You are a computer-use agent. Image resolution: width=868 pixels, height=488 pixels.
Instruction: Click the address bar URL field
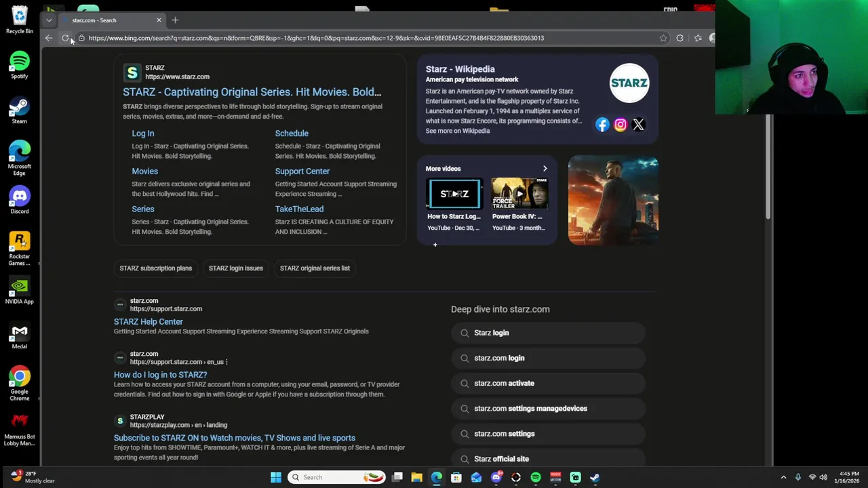[x=366, y=38]
